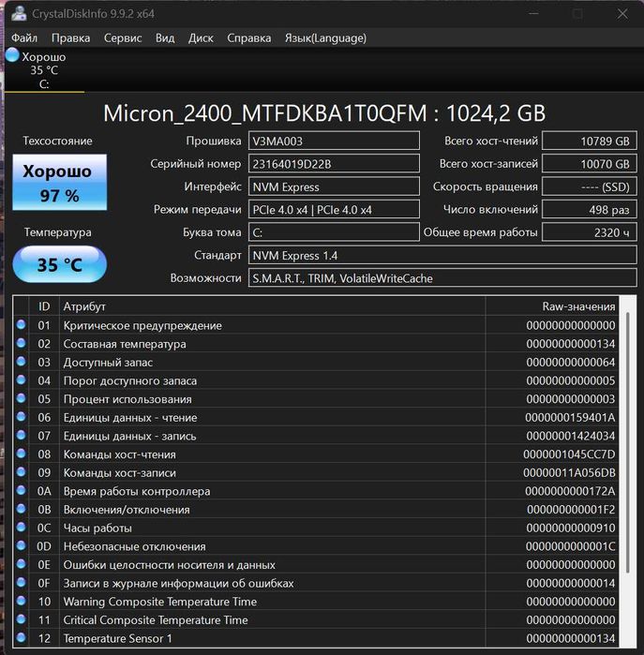Select the Процент использования attribute text

point(127,399)
